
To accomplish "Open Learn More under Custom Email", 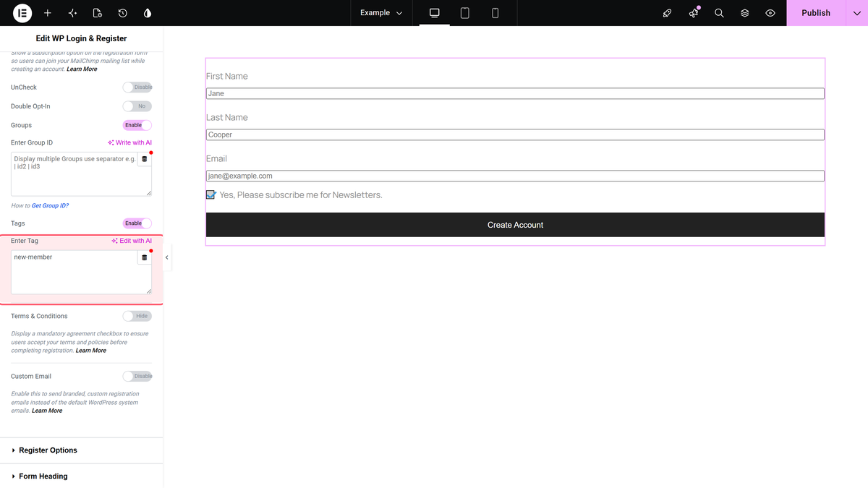I will [x=47, y=411].
